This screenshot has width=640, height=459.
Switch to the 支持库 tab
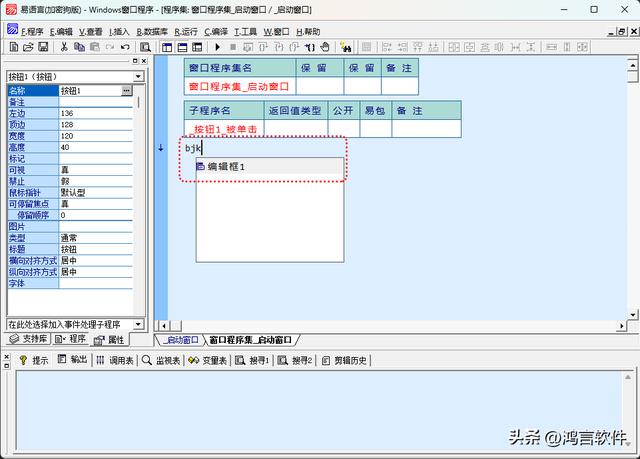[29, 340]
